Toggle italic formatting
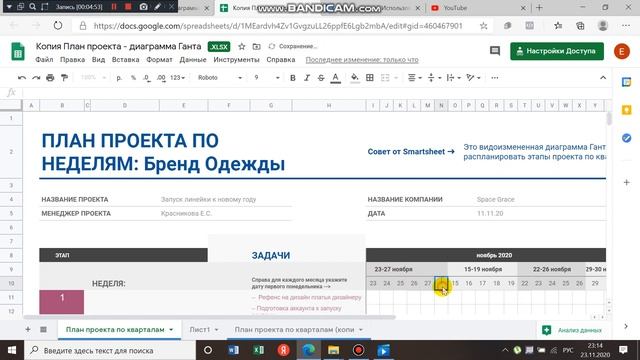Viewport: 640px width, 360px height. click(307, 78)
